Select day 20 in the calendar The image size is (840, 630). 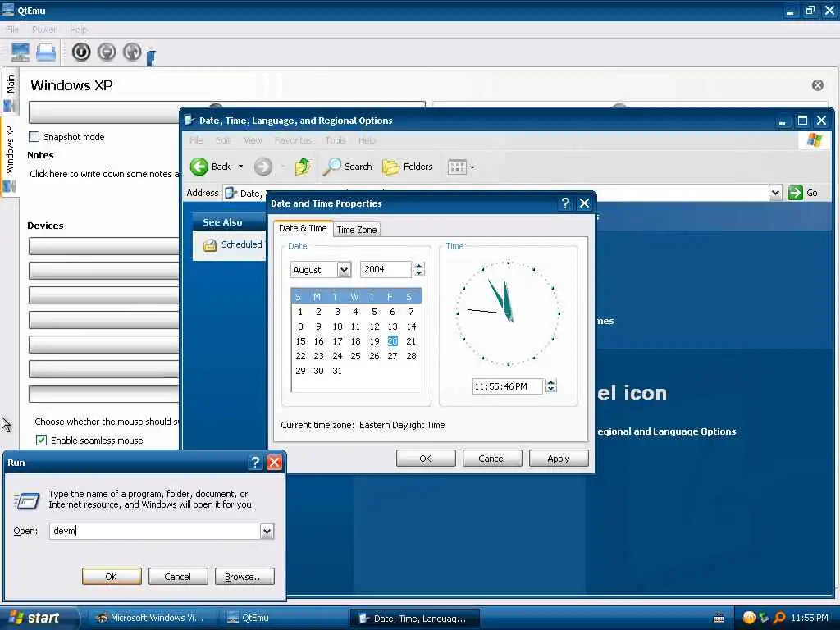(x=393, y=341)
